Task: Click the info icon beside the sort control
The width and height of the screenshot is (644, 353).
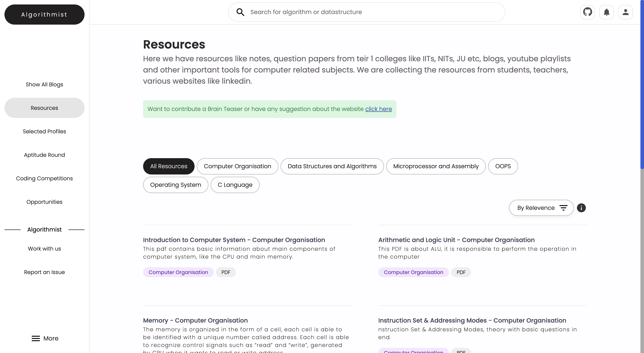Action: pyautogui.click(x=581, y=208)
